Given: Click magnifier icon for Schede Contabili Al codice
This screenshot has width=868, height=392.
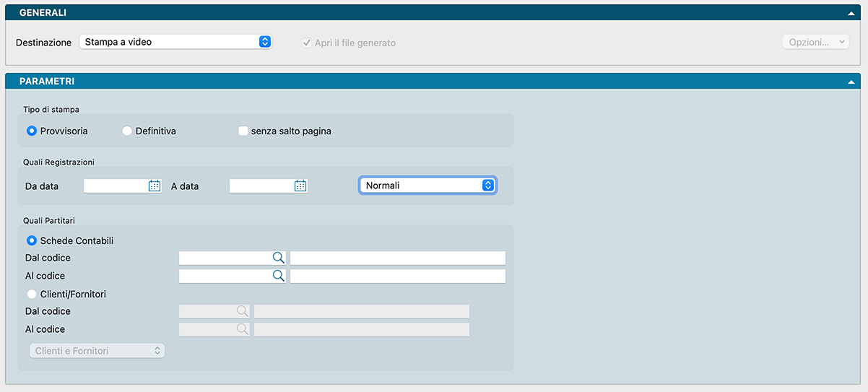Looking at the screenshot, I should [x=278, y=276].
